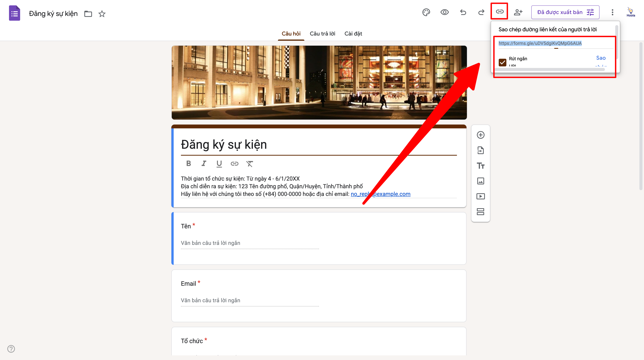Add title and description icon
The height and width of the screenshot is (360, 644).
coord(481,166)
